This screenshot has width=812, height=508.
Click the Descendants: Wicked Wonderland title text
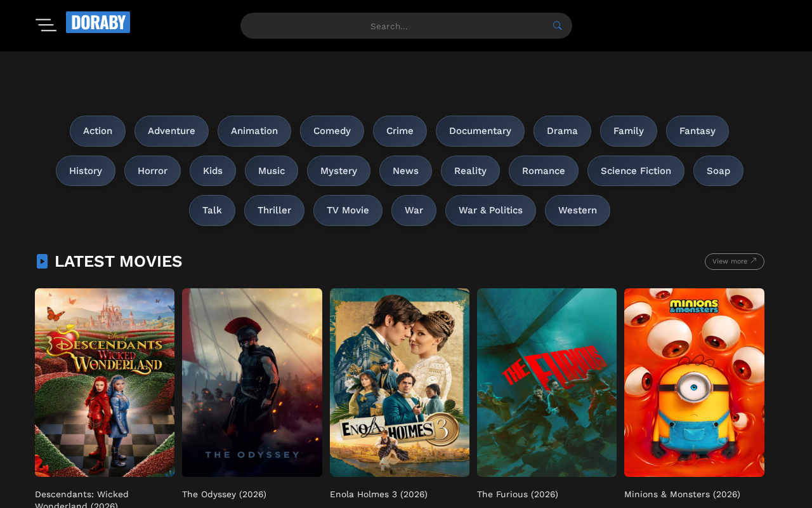tap(82, 499)
